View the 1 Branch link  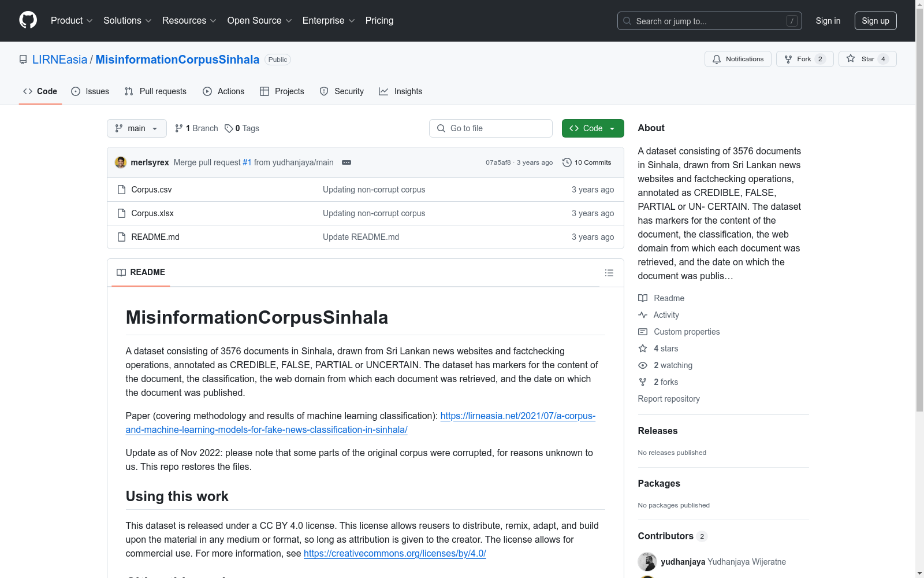(196, 128)
